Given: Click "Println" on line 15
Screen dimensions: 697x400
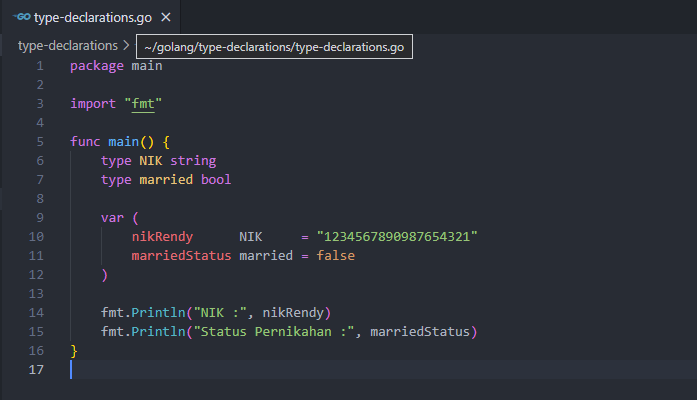Looking at the screenshot, I should [x=158, y=332].
